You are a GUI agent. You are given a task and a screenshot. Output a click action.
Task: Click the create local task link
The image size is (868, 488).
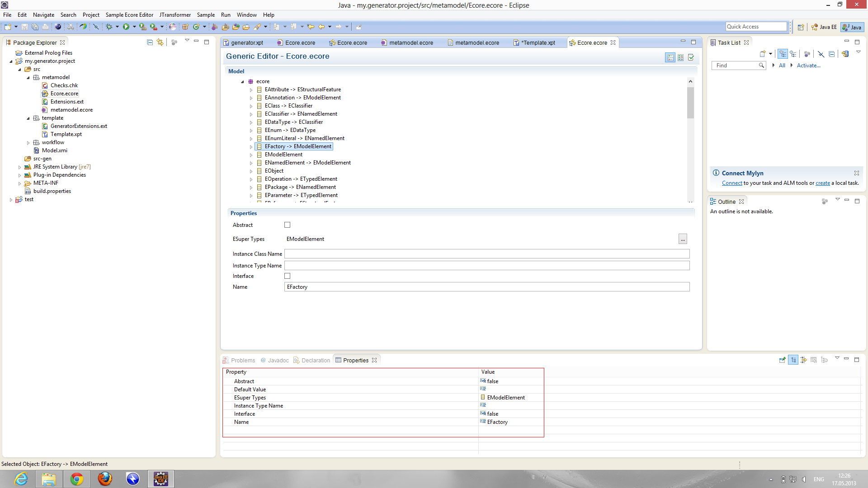[x=823, y=183]
